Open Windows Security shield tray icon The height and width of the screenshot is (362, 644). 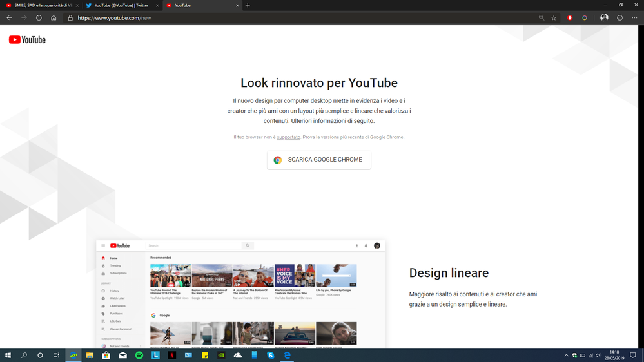coord(574,356)
